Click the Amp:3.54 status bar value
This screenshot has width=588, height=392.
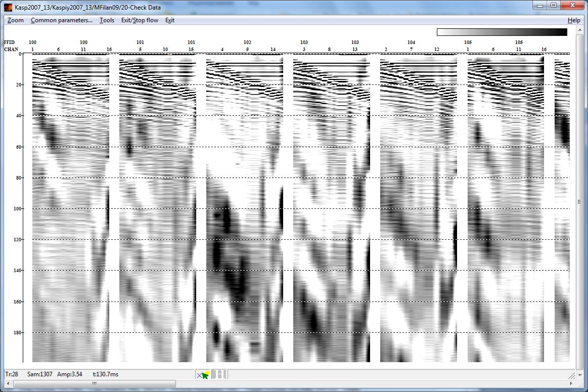click(x=69, y=374)
